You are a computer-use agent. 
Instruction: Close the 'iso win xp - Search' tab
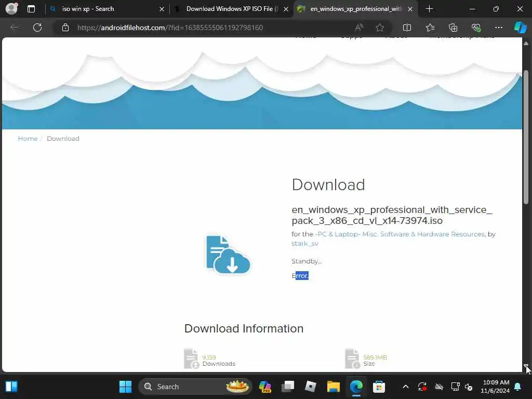click(x=162, y=9)
